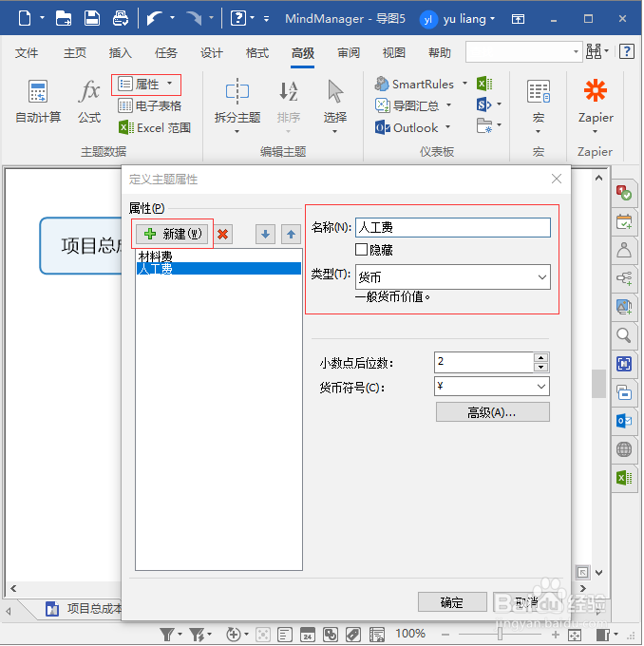Click the Name (名称) input field

452,227
